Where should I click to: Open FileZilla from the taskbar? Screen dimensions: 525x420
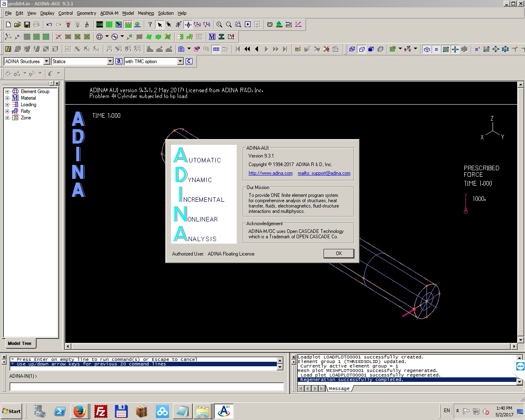101,411
